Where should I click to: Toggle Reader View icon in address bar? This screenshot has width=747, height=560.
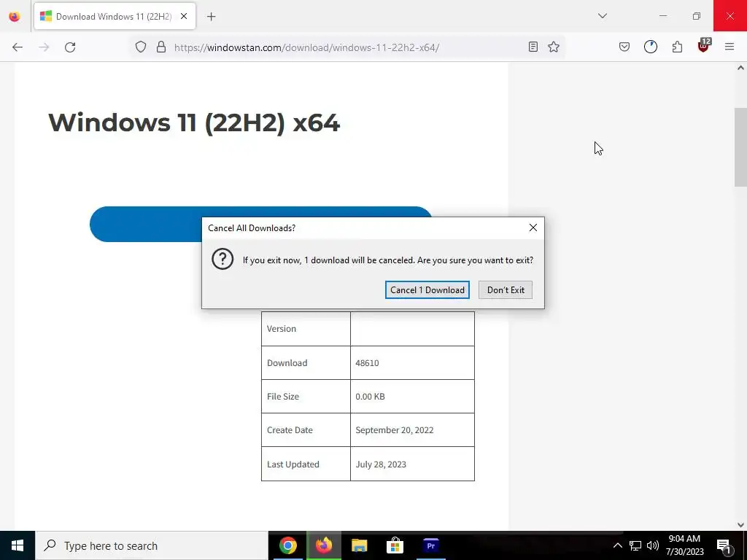coord(533,47)
